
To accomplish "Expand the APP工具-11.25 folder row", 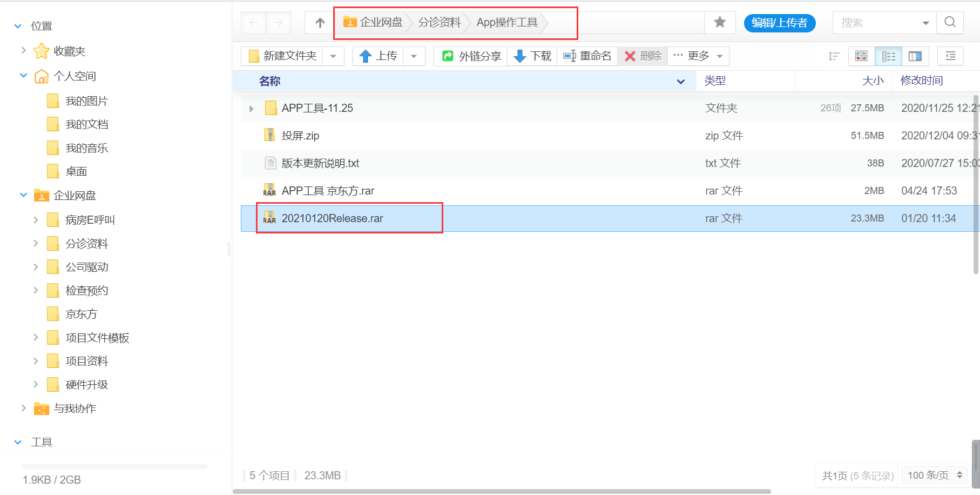I will [251, 109].
